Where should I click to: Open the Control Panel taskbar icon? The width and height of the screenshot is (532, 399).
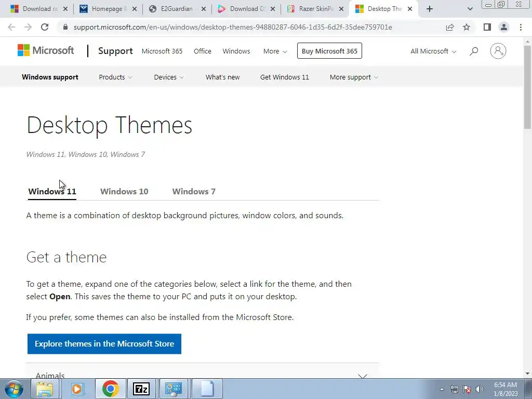[x=174, y=389]
